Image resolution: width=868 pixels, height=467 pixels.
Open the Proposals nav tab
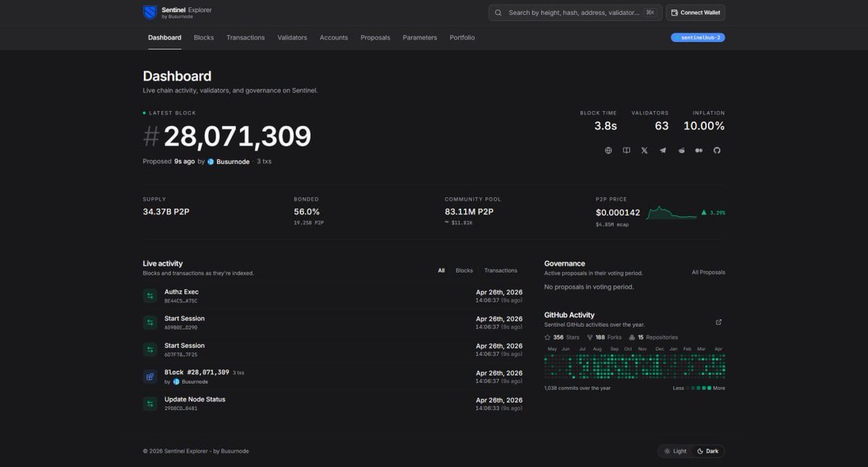coord(375,38)
